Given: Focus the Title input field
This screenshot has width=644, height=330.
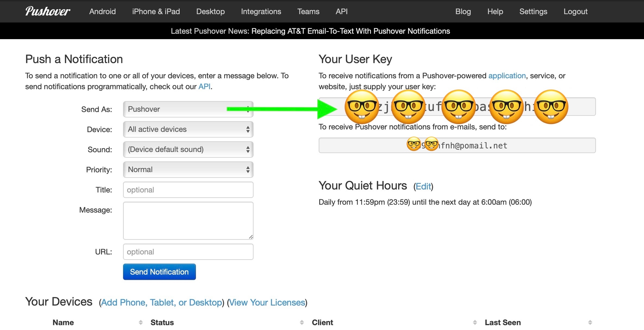Looking at the screenshot, I should pyautogui.click(x=188, y=190).
